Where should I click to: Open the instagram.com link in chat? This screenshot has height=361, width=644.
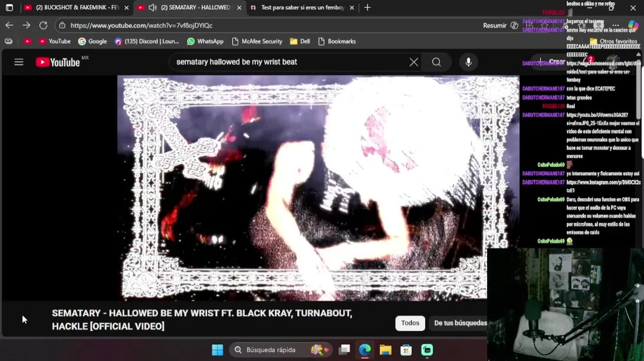click(x=603, y=186)
